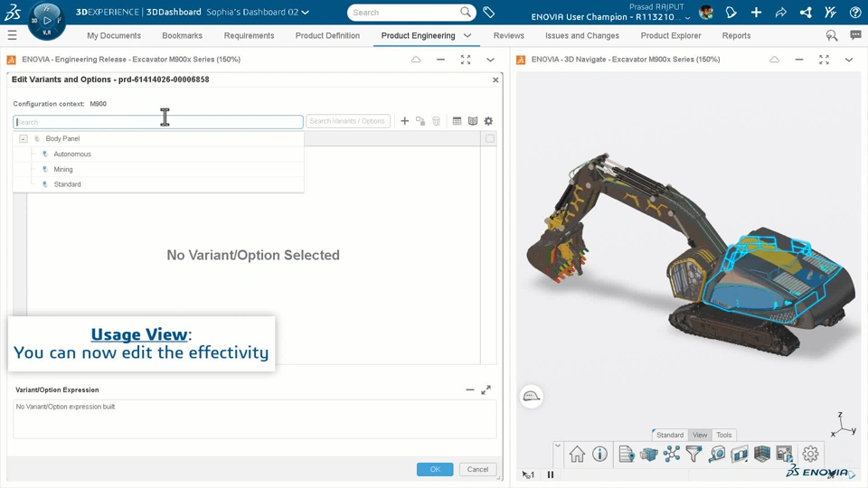
Task: Expand the Product Engineering tab chevron
Action: click(467, 35)
